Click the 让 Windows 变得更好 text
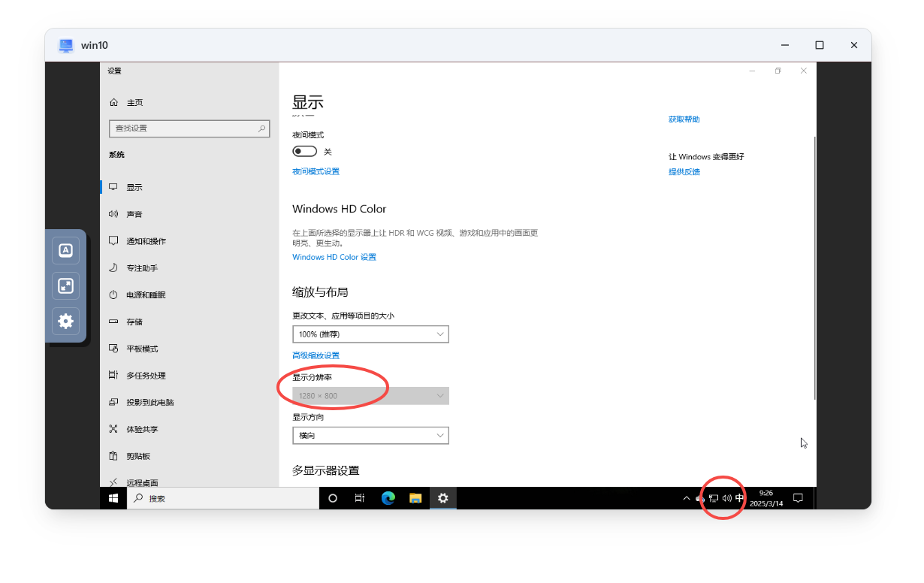The width and height of the screenshot is (924, 583). pos(706,157)
